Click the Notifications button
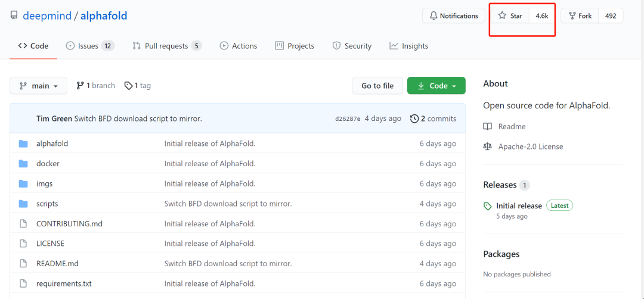This screenshot has height=299, width=644. (x=454, y=16)
